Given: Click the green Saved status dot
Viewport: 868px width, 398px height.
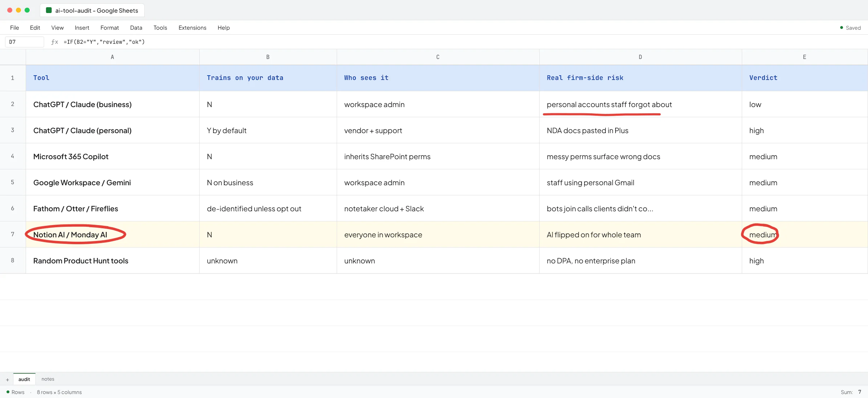Looking at the screenshot, I should [842, 28].
